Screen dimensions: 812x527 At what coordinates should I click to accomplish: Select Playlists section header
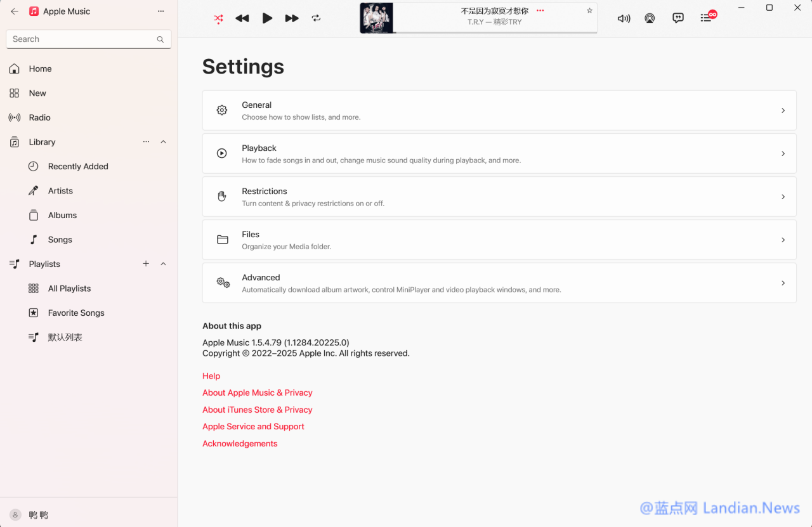tap(44, 264)
